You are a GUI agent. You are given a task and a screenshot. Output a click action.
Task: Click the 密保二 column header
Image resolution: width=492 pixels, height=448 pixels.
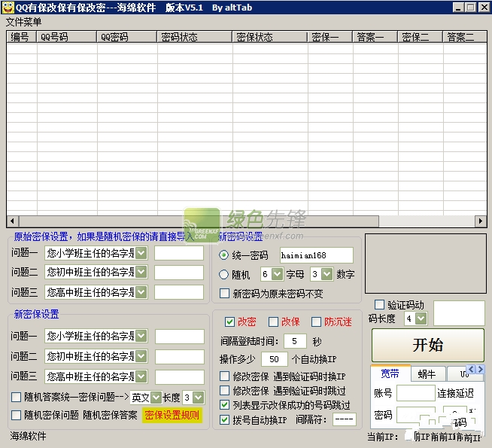tap(421, 37)
